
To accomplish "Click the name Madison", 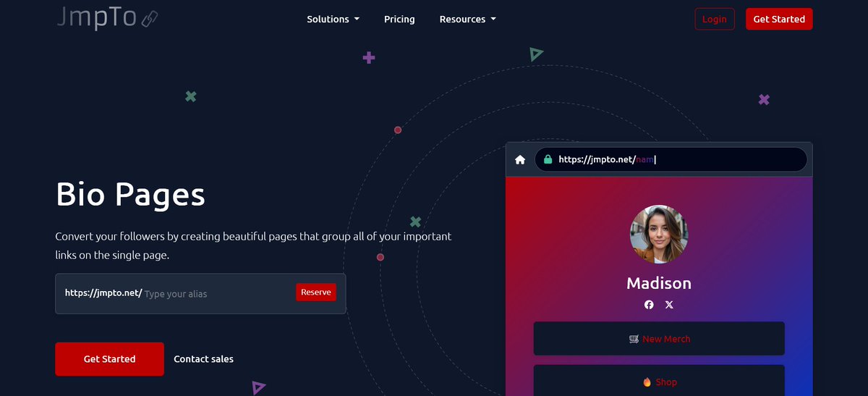I will 659,283.
